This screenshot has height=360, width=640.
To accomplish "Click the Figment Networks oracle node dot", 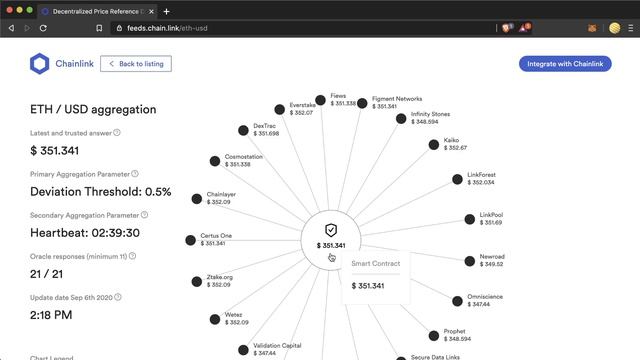I will [x=362, y=103].
